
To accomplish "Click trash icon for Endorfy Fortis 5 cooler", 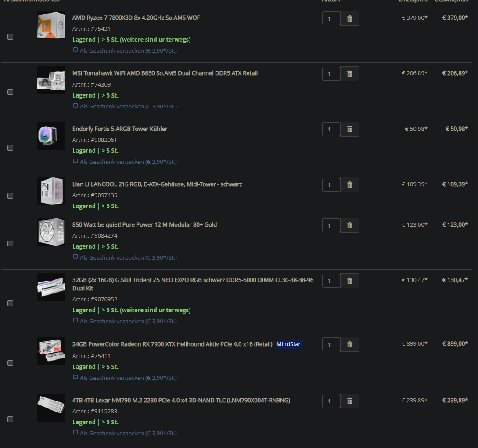I will click(350, 129).
